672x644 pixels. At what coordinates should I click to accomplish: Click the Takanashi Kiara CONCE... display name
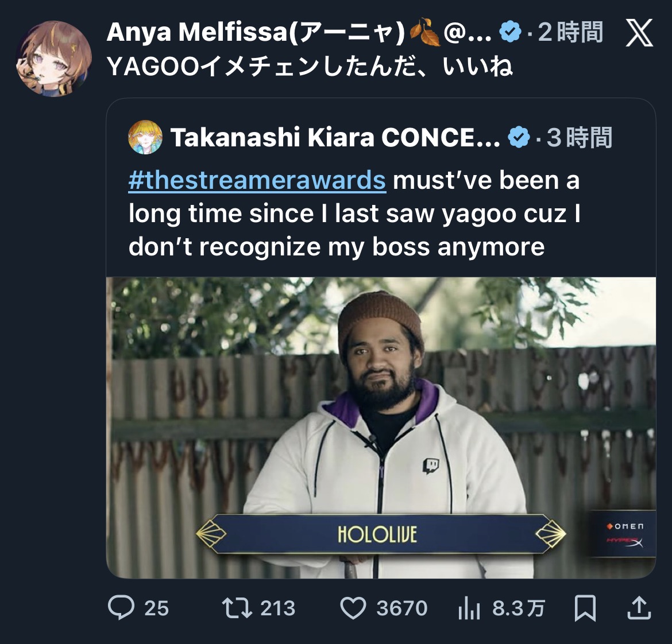335,138
